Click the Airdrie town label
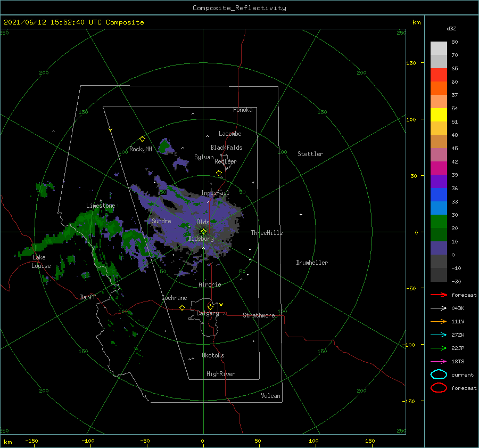The height and width of the screenshot is (448, 479). 210,284
